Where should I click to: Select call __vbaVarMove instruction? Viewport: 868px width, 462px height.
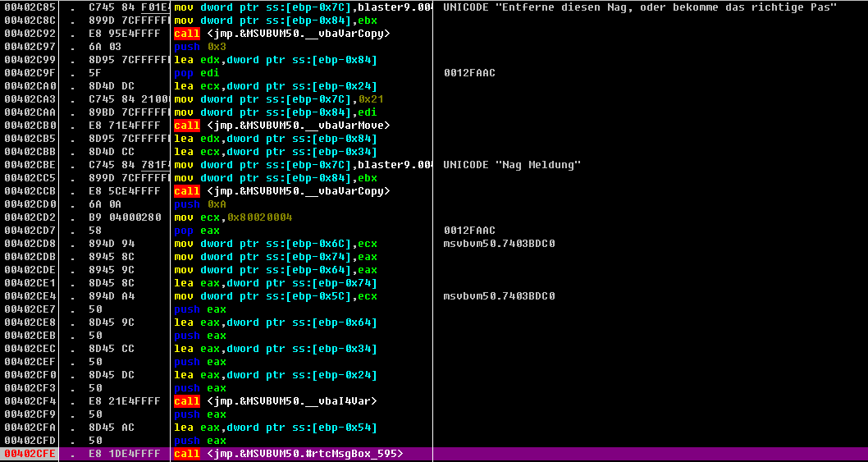281,126
